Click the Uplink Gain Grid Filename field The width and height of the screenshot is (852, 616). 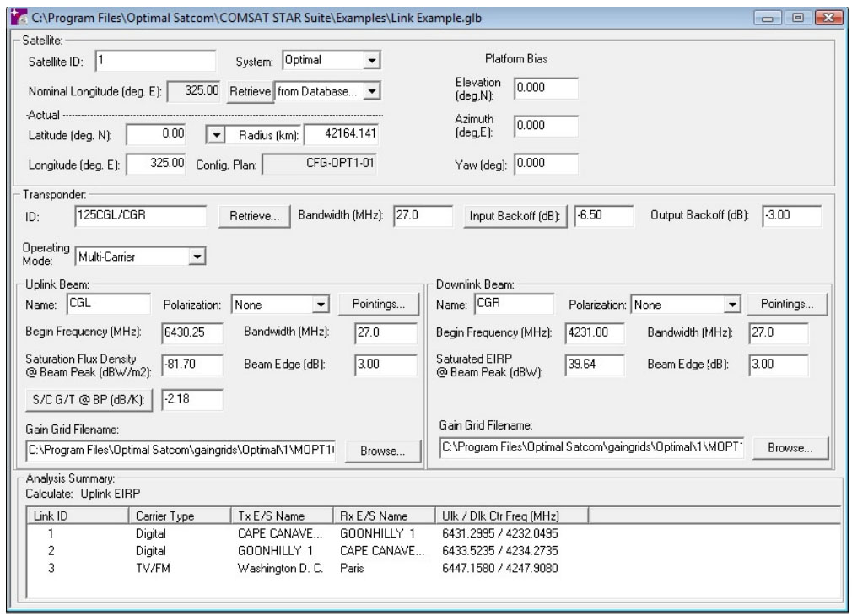click(x=181, y=451)
